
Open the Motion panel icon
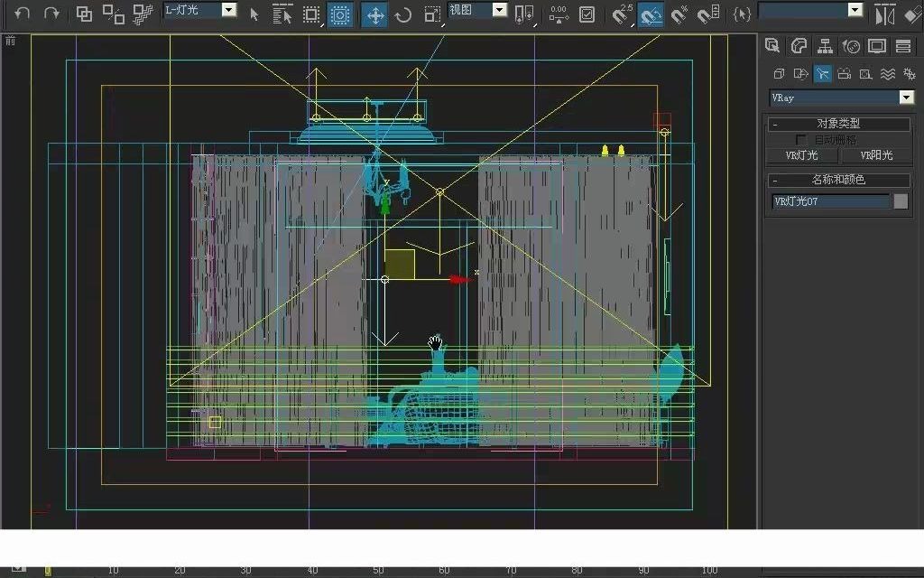(x=849, y=45)
